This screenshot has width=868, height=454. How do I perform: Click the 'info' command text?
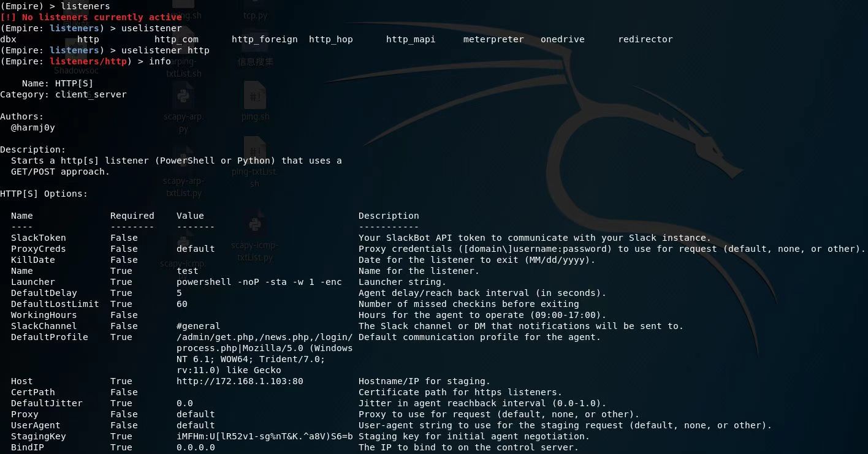coord(160,61)
